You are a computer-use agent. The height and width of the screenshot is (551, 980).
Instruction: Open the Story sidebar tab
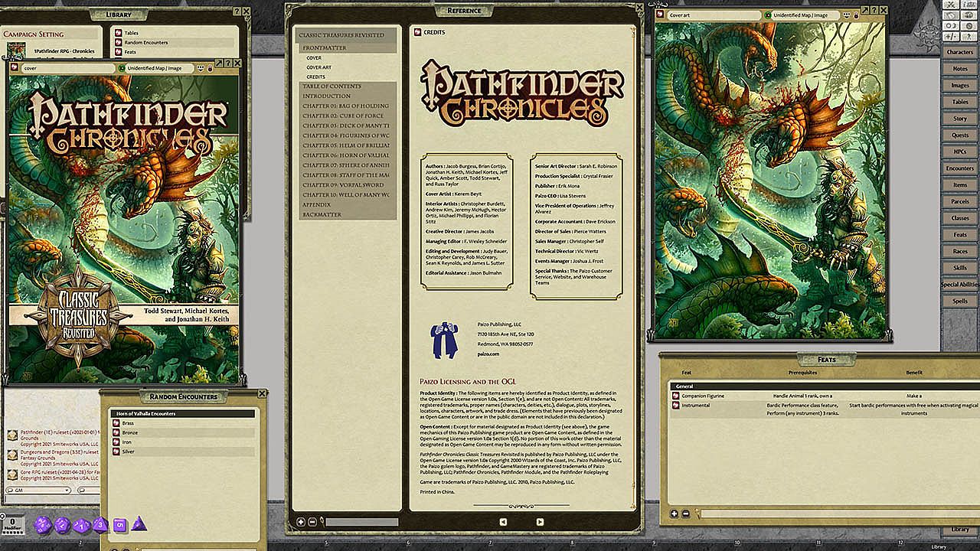(x=960, y=119)
